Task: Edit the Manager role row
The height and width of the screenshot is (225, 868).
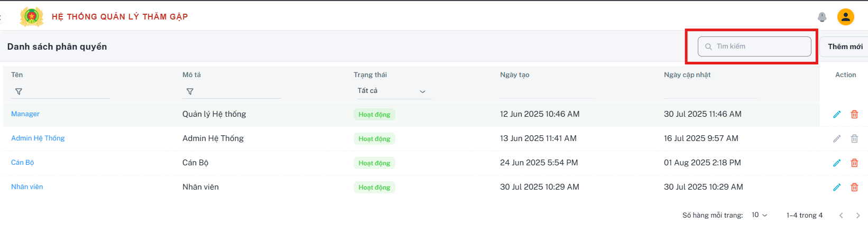Action: [x=837, y=114]
